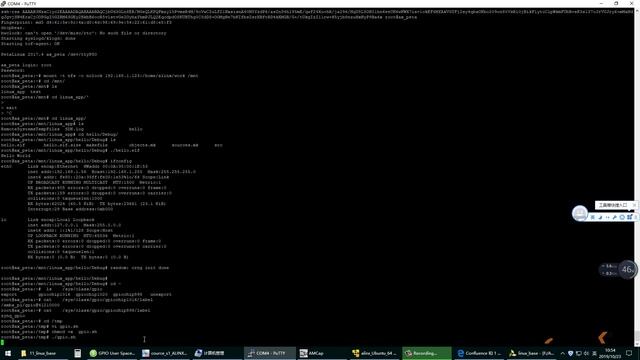Viewport: 640px width, 360px height.
Task: Click the 'chmod +x gpio.sh' command line
Action: tap(49, 332)
